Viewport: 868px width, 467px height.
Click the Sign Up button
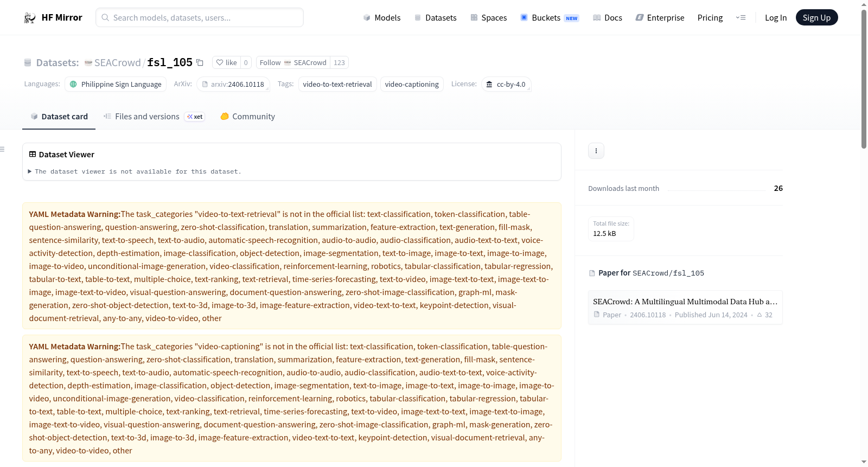[x=817, y=17]
